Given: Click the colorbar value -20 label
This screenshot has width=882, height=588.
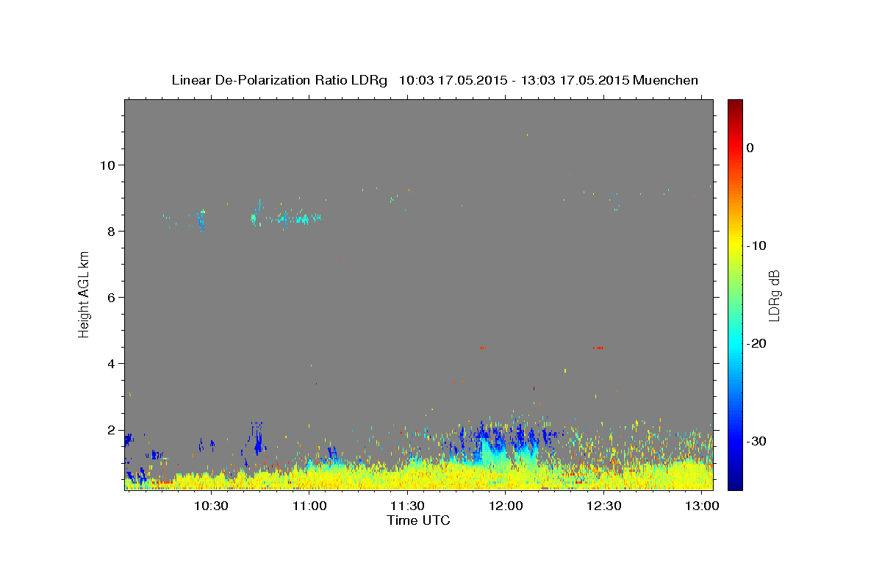Looking at the screenshot, I should pyautogui.click(x=757, y=343).
